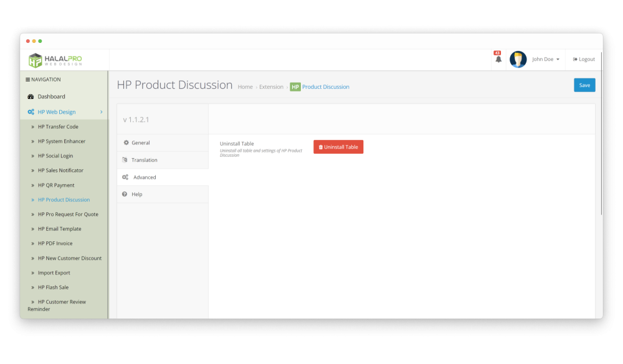This screenshot has width=623, height=364.
Task: Click the notification bell icon
Action: tap(498, 60)
